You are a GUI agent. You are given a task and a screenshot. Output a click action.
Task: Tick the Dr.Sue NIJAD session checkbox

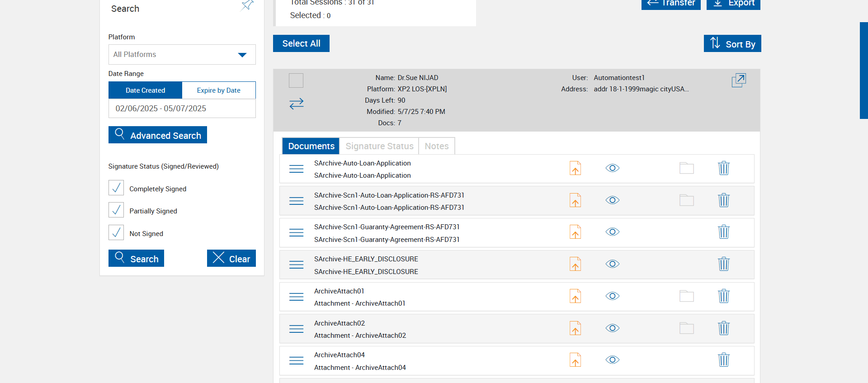pos(296,80)
